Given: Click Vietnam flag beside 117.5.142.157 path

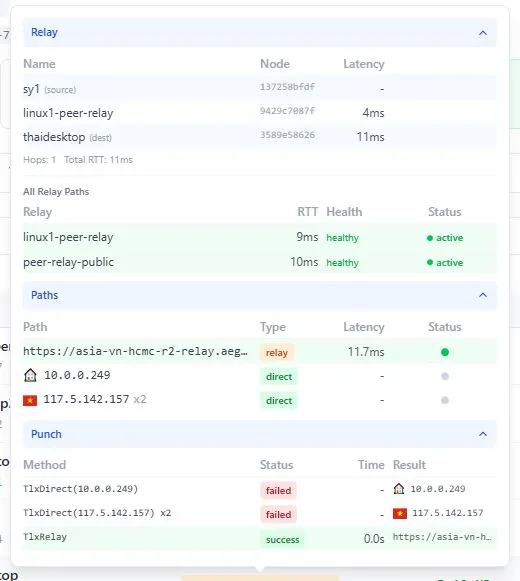Looking at the screenshot, I should (x=30, y=400).
